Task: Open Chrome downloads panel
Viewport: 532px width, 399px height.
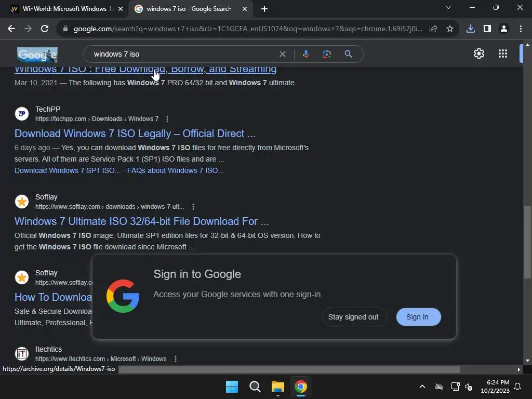Action: click(470, 29)
